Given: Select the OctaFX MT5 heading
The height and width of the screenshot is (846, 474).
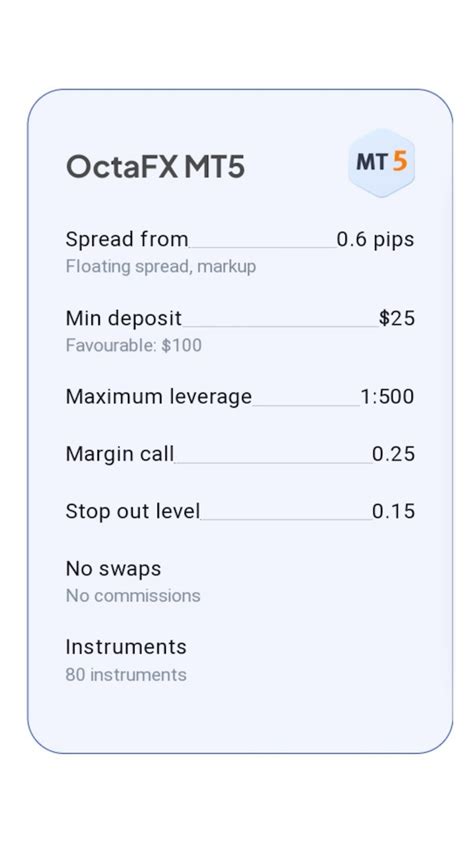Looking at the screenshot, I should pyautogui.click(x=155, y=167).
